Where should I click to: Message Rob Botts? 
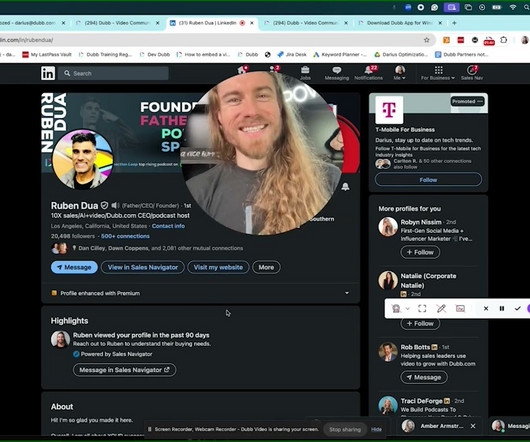point(424,377)
